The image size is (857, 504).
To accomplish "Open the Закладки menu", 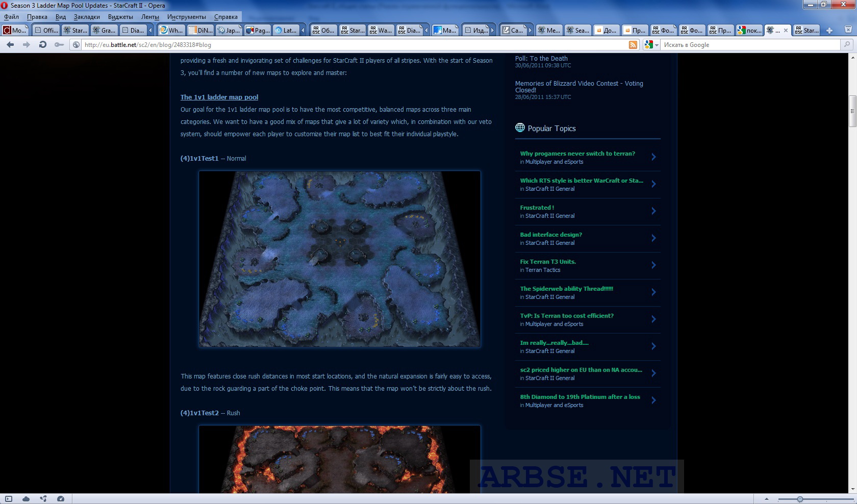I will tap(87, 17).
